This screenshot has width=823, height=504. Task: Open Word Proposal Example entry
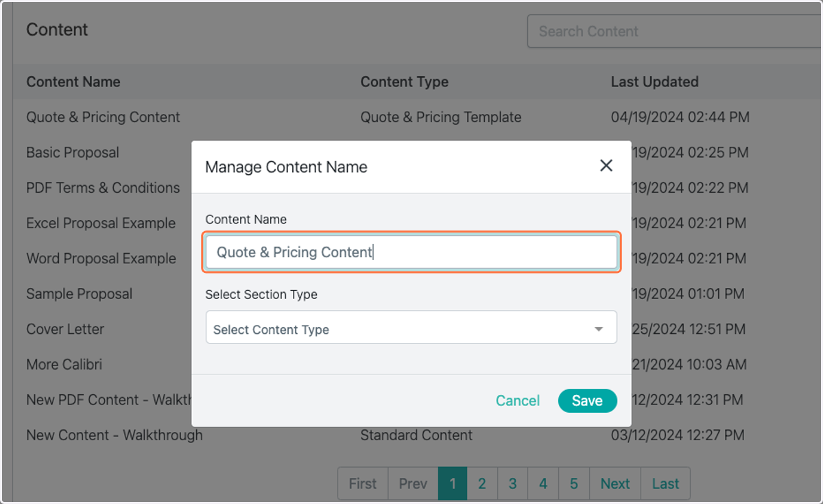[x=101, y=259]
